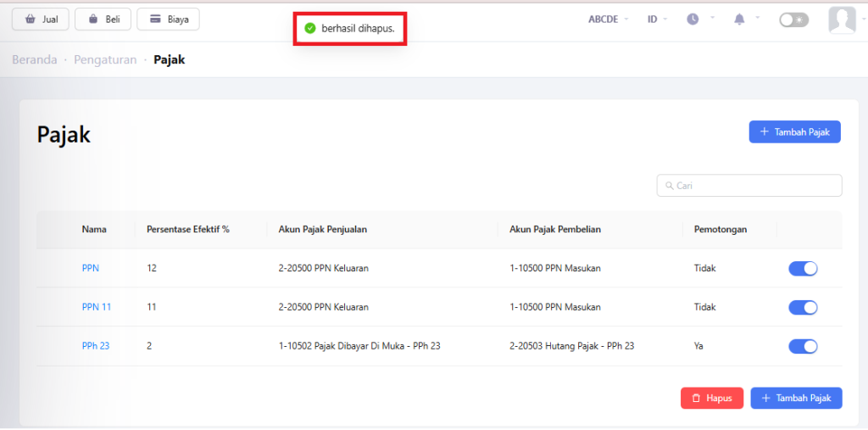Click the top Tambah Pajak button
Image resolution: width=868 pixels, height=430 pixels.
coord(794,132)
